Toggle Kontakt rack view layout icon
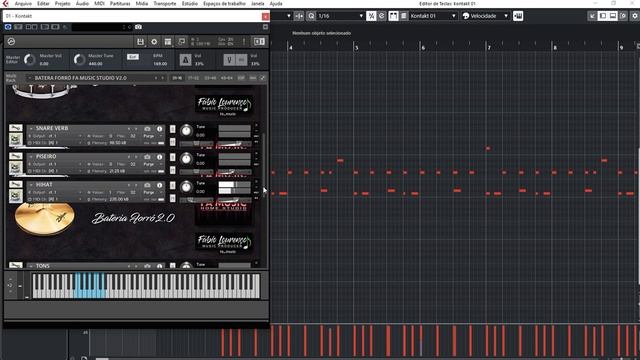This screenshot has height=360, width=640. pyautogui.click(x=168, y=42)
